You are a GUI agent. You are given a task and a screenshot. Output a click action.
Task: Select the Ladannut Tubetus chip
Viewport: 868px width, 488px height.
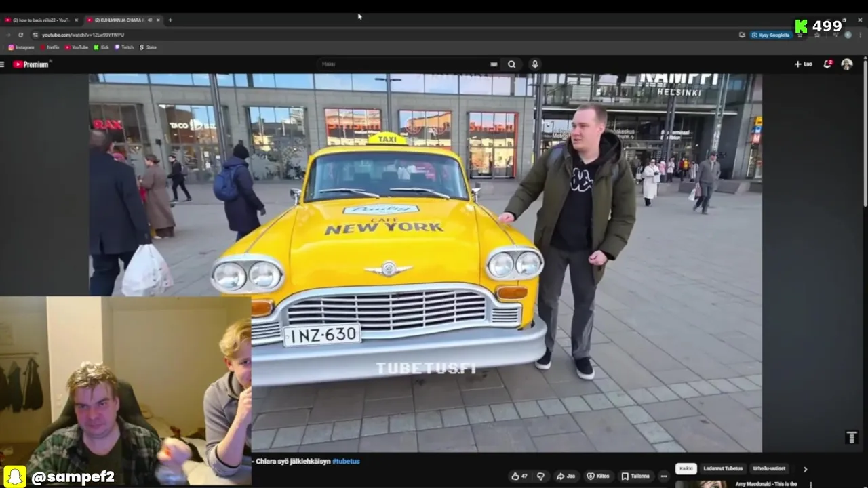click(723, 468)
